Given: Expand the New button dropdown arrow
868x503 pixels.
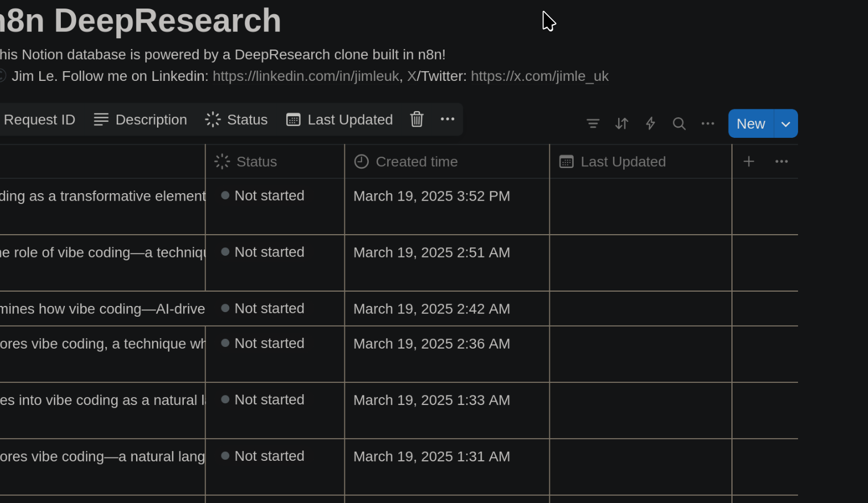Looking at the screenshot, I should click(785, 124).
